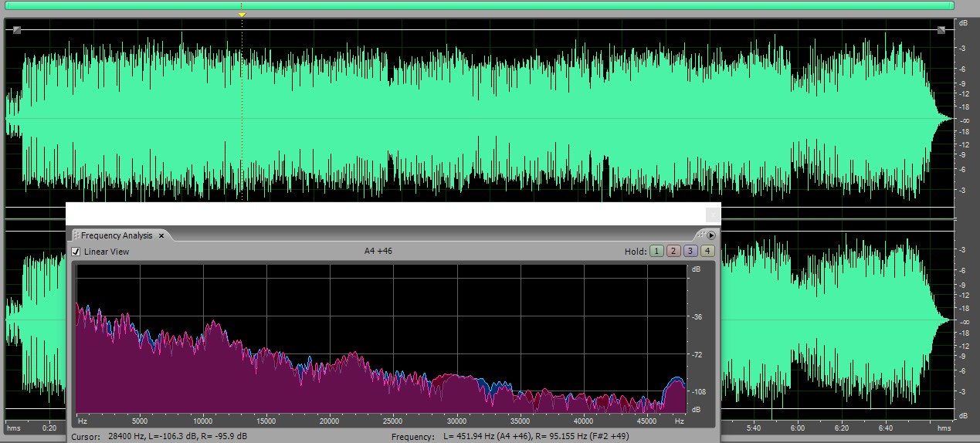Select the Frequency Analysis tab
The image size is (980, 443).
tap(116, 235)
